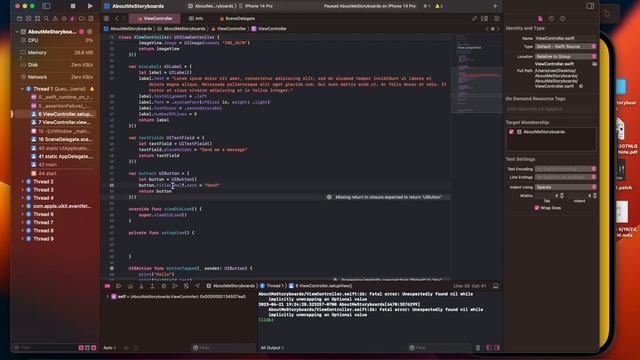Switch to the ViewController editor tab
The image size is (640, 360).
[x=155, y=18]
